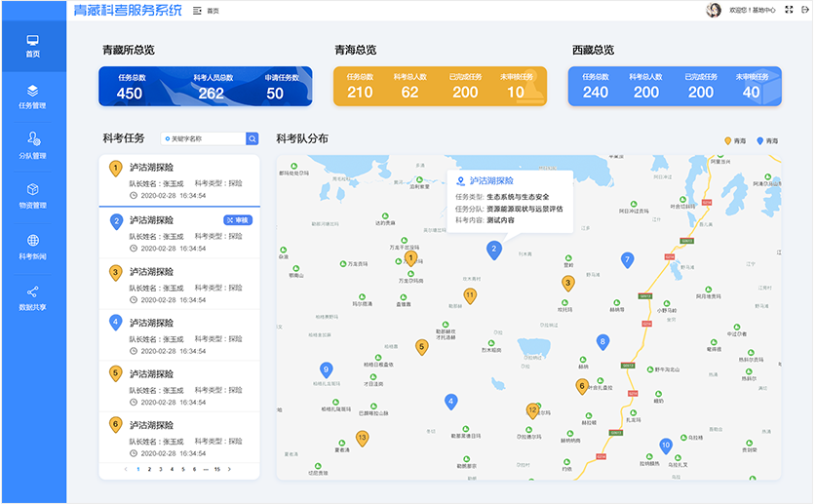Click the 首页 breadcrumb in the header
Image resolution: width=816 pixels, height=504 pixels.
(x=213, y=11)
